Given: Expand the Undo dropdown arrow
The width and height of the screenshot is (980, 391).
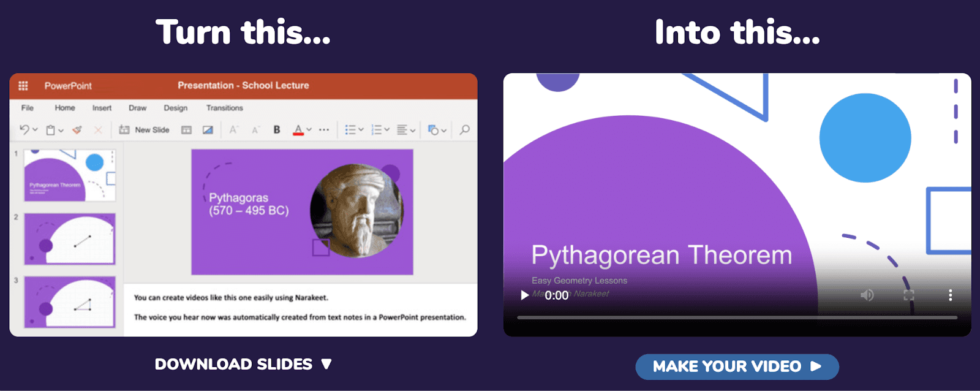Looking at the screenshot, I should click(35, 130).
